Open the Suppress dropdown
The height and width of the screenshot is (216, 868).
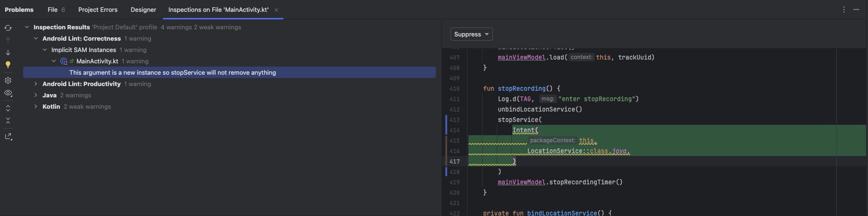[x=472, y=34]
